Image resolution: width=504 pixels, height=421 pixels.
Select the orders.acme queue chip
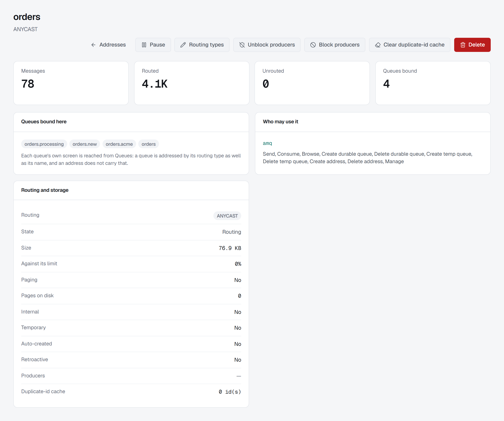tap(119, 144)
